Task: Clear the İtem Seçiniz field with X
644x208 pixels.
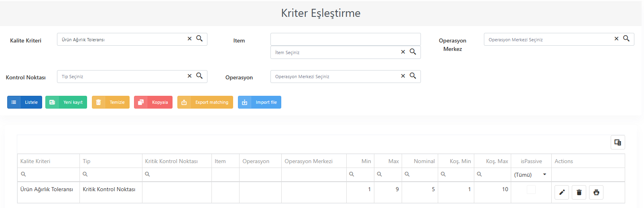Action: tap(403, 52)
